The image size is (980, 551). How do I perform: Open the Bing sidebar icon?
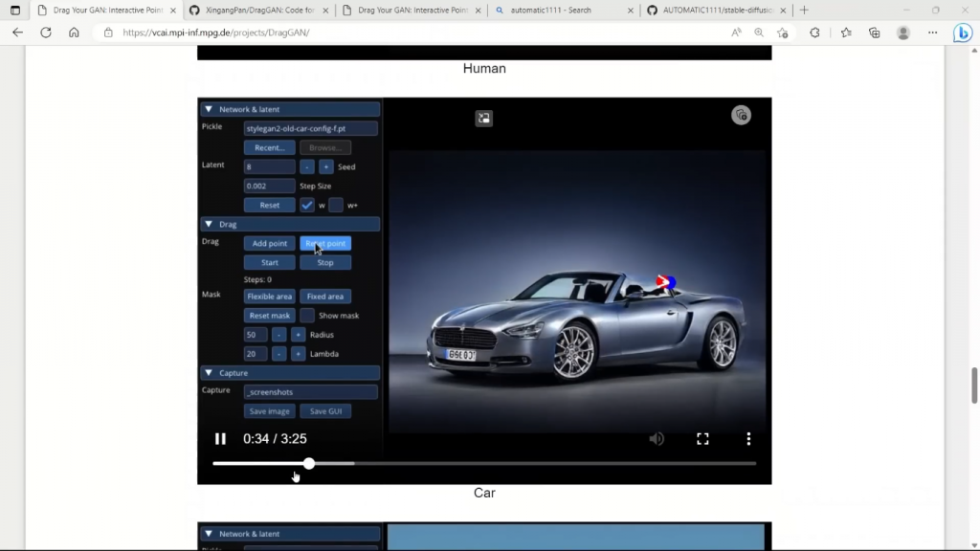[963, 33]
